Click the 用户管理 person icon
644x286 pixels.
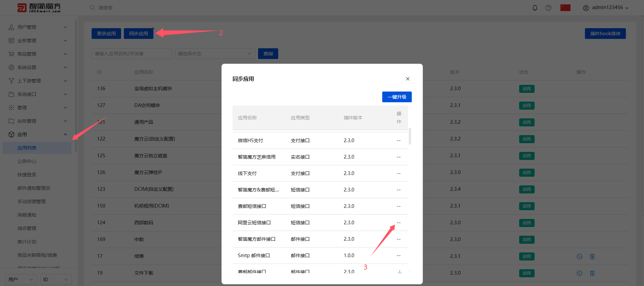11,27
